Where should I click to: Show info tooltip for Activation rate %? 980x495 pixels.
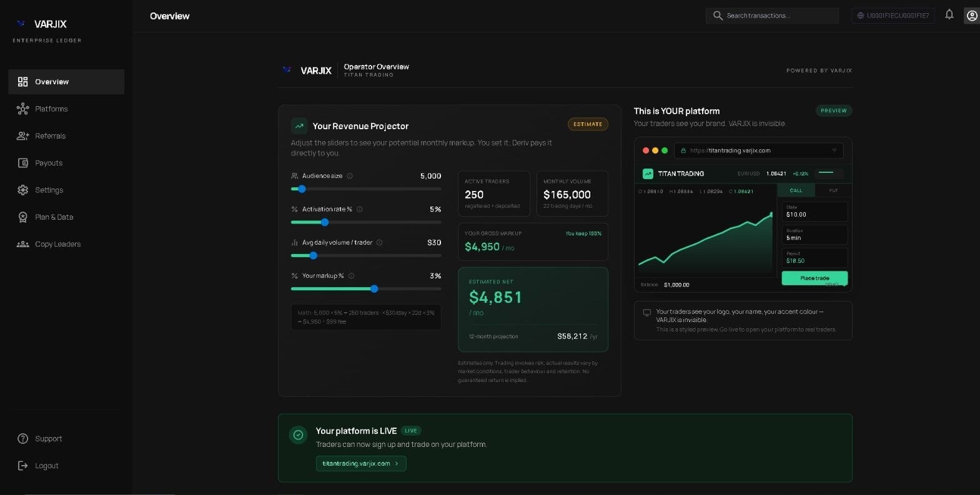click(360, 209)
